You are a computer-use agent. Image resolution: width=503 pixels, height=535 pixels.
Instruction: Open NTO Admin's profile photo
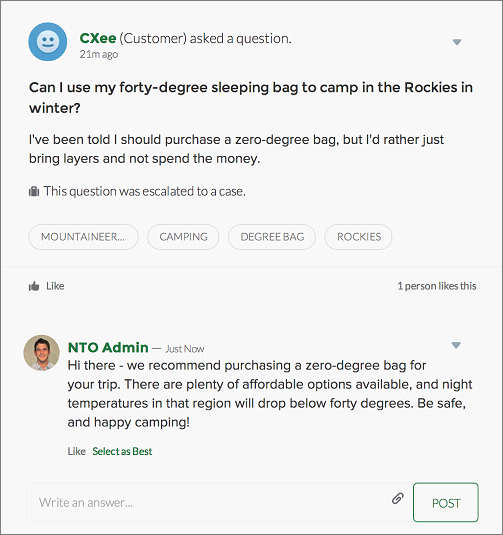coord(41,353)
